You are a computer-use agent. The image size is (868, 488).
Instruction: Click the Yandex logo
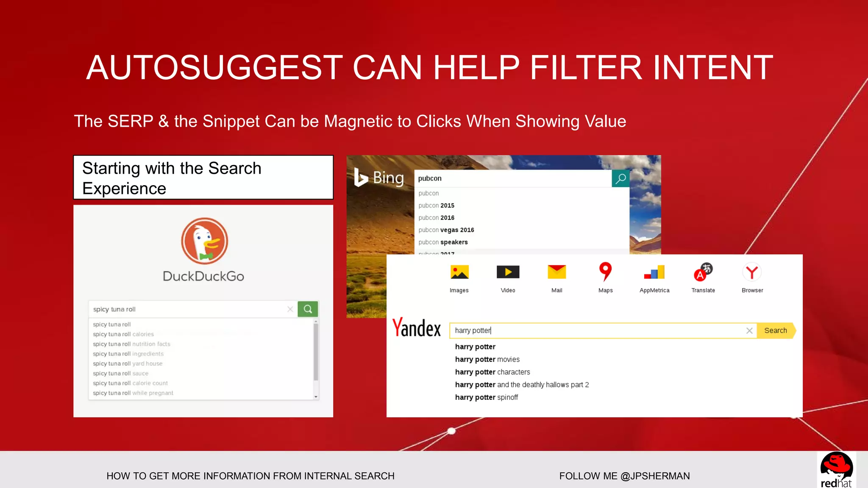coord(417,327)
